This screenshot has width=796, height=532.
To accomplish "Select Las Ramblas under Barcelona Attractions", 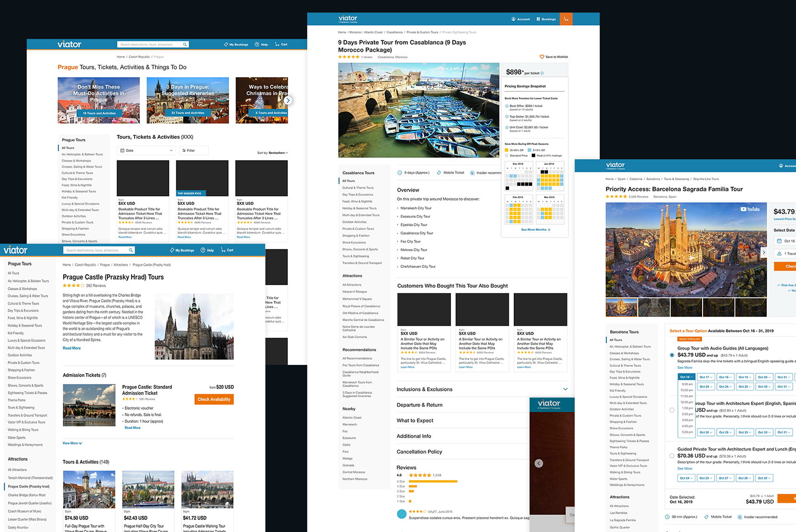I will click(618, 513).
